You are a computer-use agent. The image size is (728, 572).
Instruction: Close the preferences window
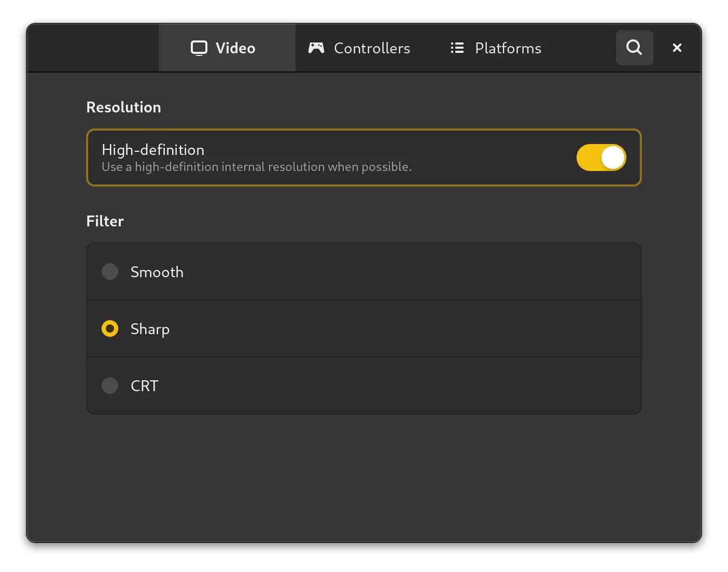pos(677,48)
